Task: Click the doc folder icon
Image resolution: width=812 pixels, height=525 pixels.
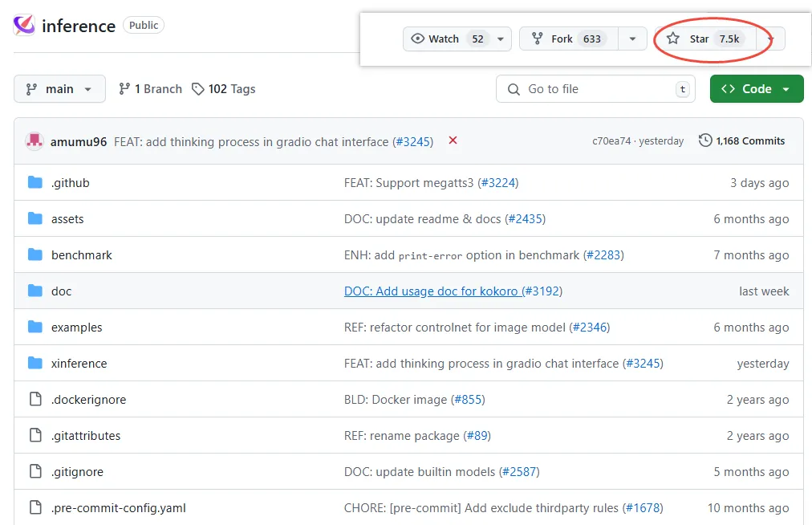Action: point(35,291)
